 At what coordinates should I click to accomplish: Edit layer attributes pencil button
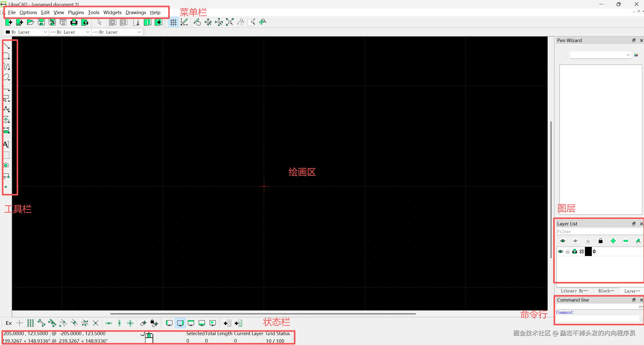[x=638, y=241]
